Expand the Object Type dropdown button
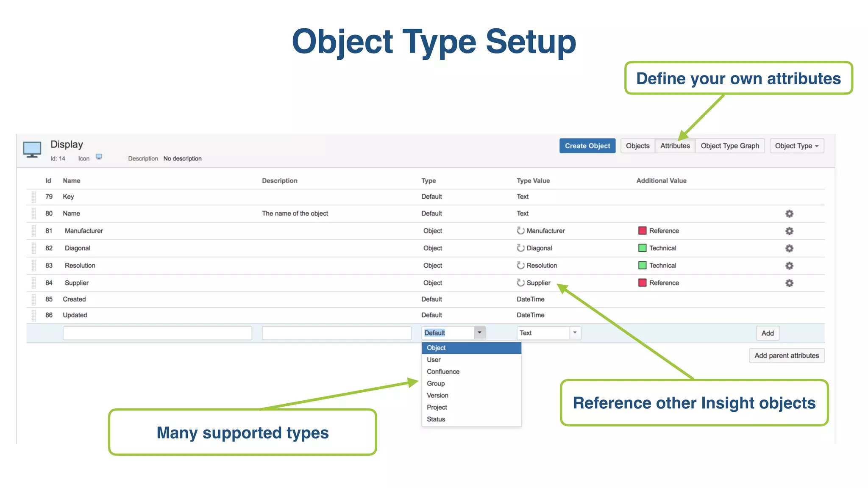This screenshot has width=868, height=488. coord(797,146)
